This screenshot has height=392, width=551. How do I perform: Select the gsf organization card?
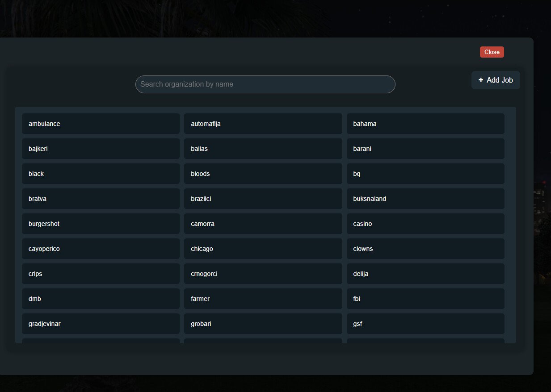click(x=425, y=324)
